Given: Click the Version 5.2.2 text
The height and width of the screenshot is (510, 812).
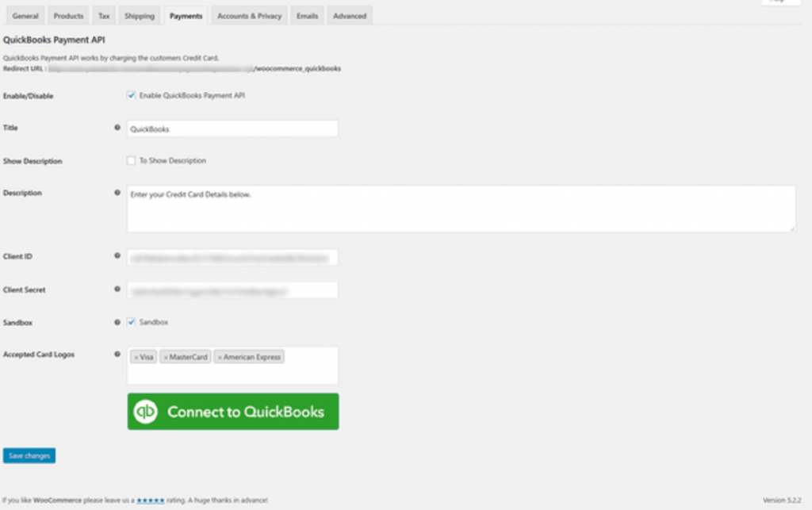Looking at the screenshot, I should (x=782, y=500).
